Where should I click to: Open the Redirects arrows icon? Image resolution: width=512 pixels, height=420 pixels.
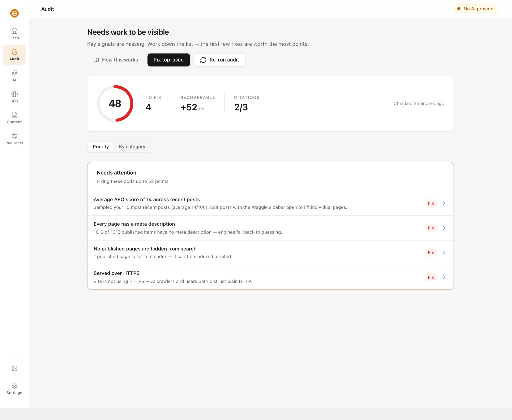[14, 136]
